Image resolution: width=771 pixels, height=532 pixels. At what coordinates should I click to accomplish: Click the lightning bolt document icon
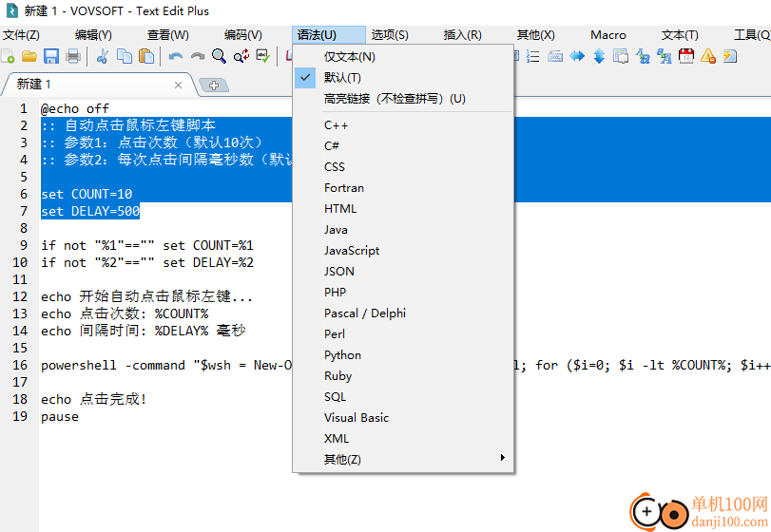(x=730, y=56)
